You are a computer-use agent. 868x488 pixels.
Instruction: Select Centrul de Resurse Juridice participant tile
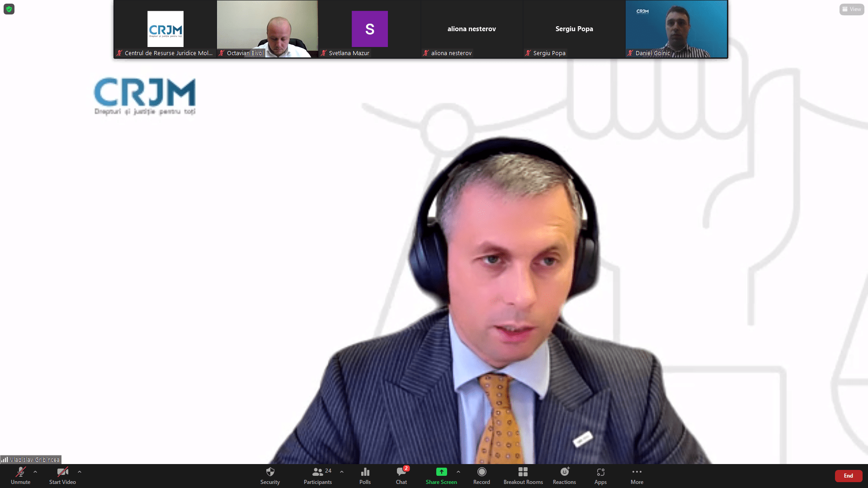pos(165,29)
